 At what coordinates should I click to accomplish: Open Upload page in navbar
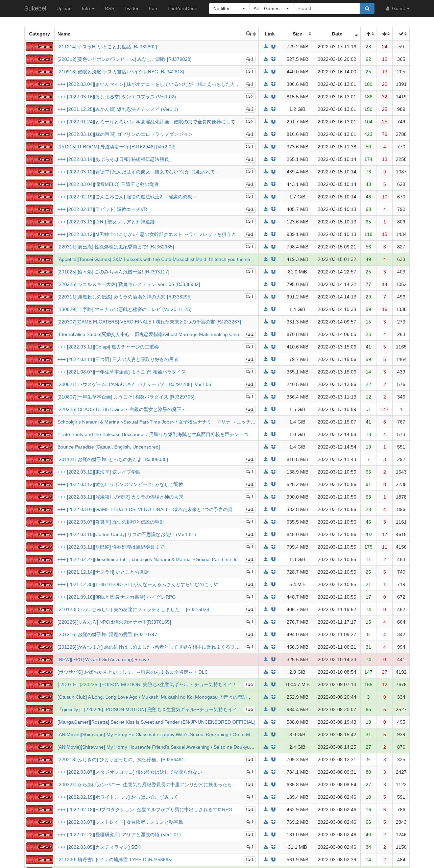(64, 8)
